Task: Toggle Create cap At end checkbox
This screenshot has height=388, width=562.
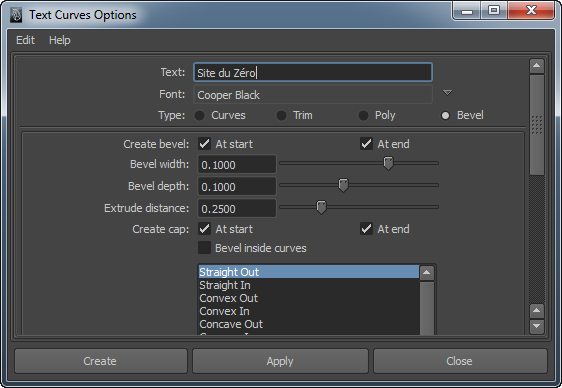Action: 366,229
